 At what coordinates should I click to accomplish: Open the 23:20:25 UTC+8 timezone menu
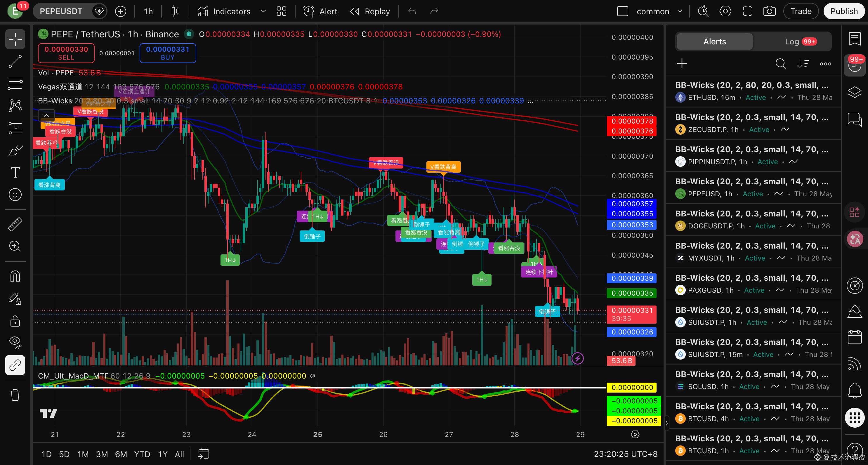point(625,454)
